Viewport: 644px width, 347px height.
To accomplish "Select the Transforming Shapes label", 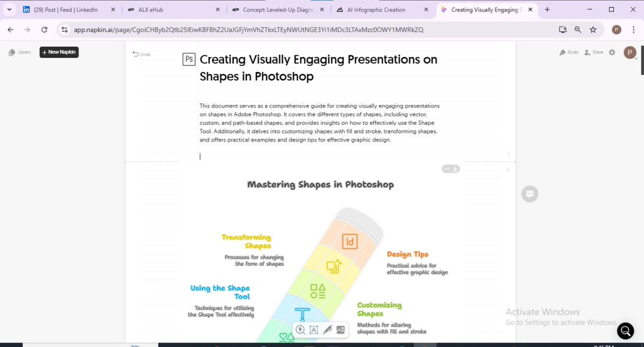I will click(x=246, y=241).
